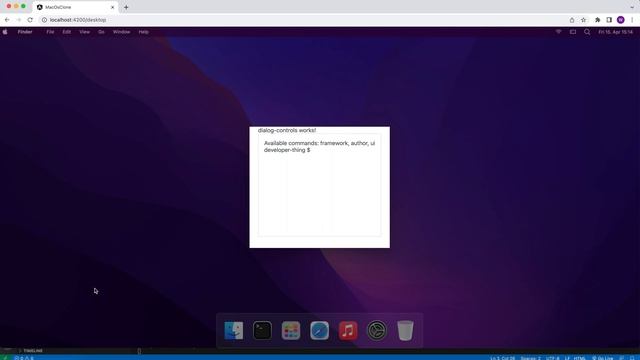Open the View menu

(x=84, y=31)
